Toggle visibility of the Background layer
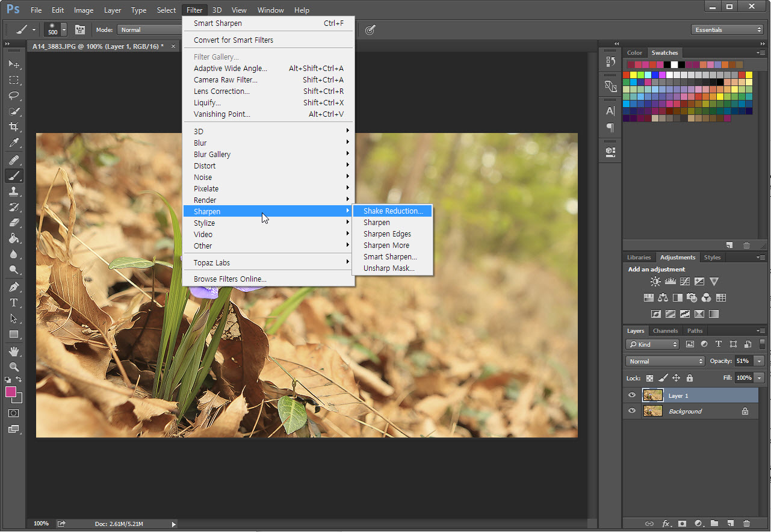This screenshot has height=532, width=771. coord(632,411)
